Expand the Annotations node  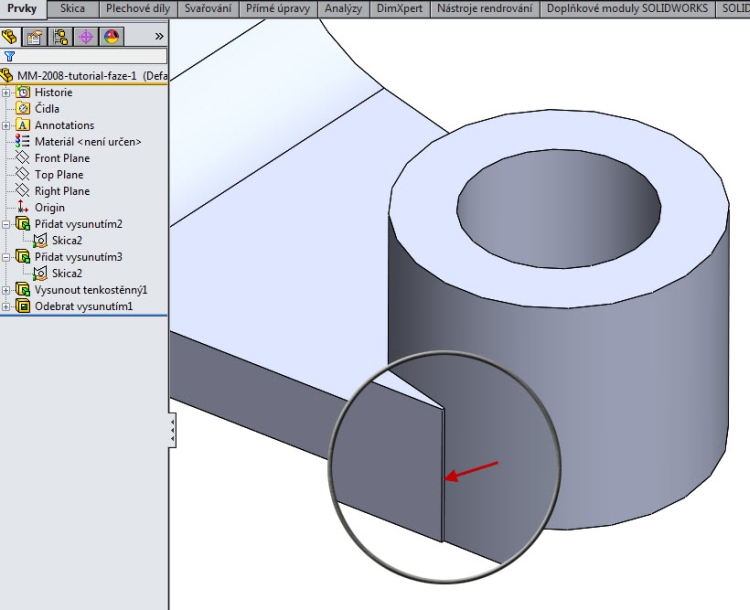tap(6, 125)
